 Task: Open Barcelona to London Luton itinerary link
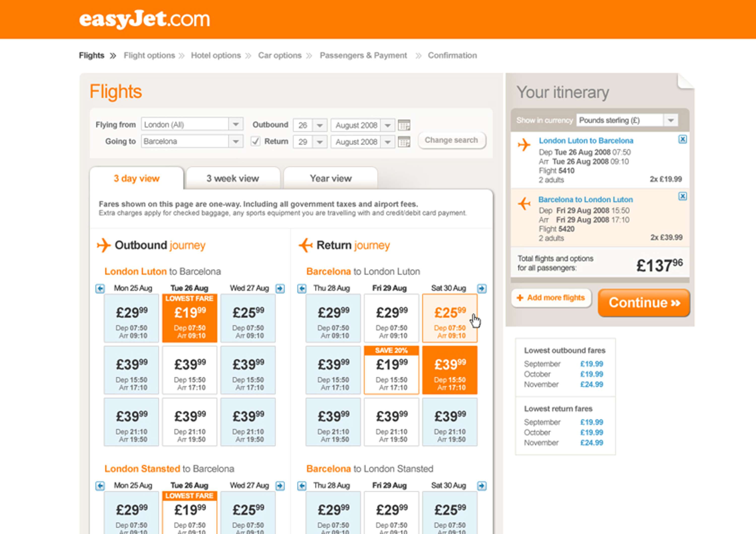[x=585, y=199]
